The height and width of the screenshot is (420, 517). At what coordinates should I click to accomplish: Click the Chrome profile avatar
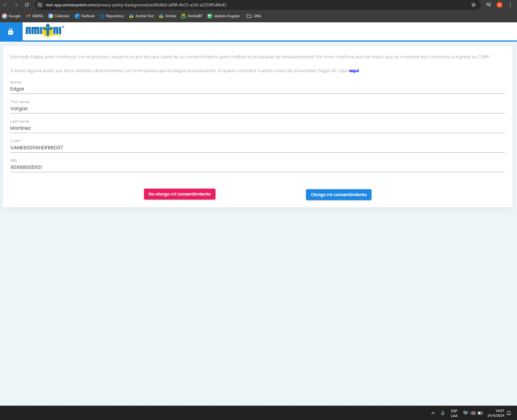tap(499, 5)
